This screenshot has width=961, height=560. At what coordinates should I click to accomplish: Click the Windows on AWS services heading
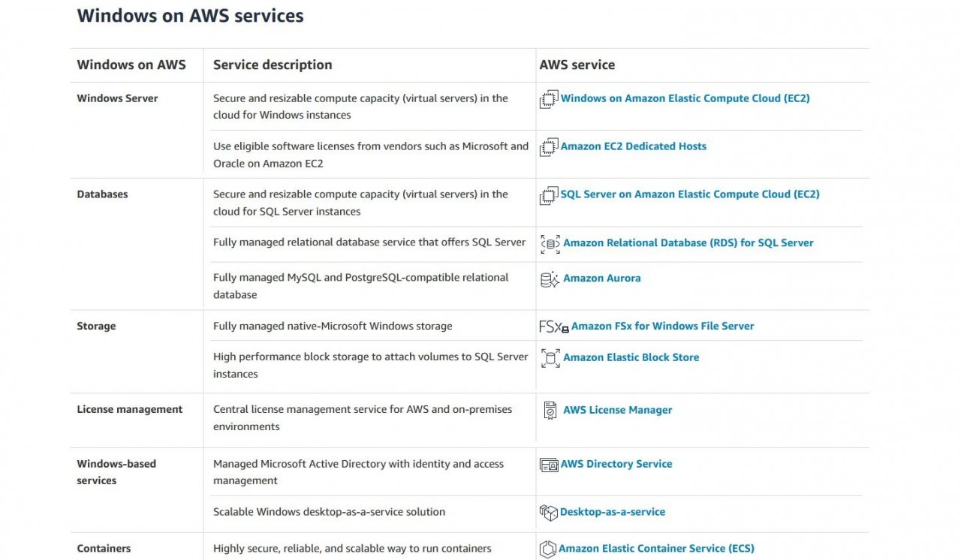point(190,16)
